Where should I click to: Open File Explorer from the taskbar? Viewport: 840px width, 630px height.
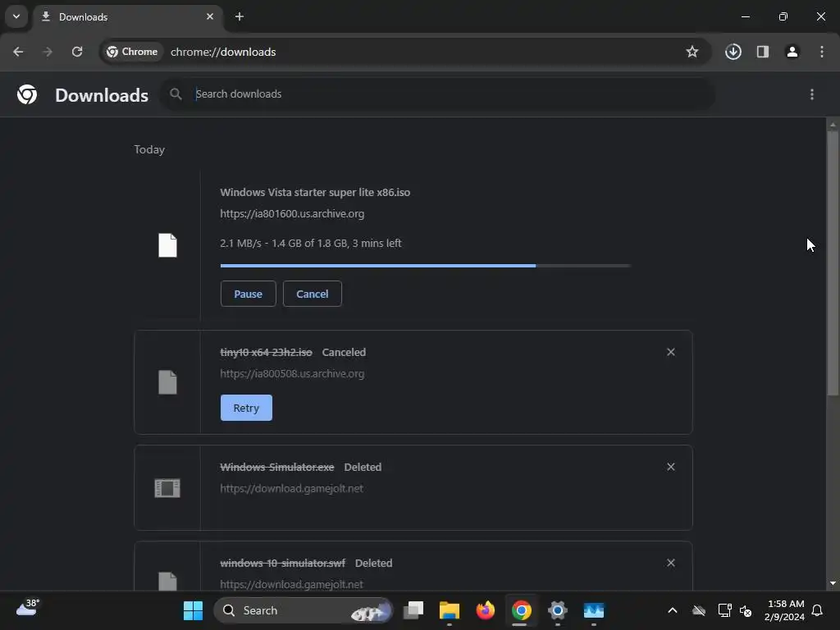(450, 610)
